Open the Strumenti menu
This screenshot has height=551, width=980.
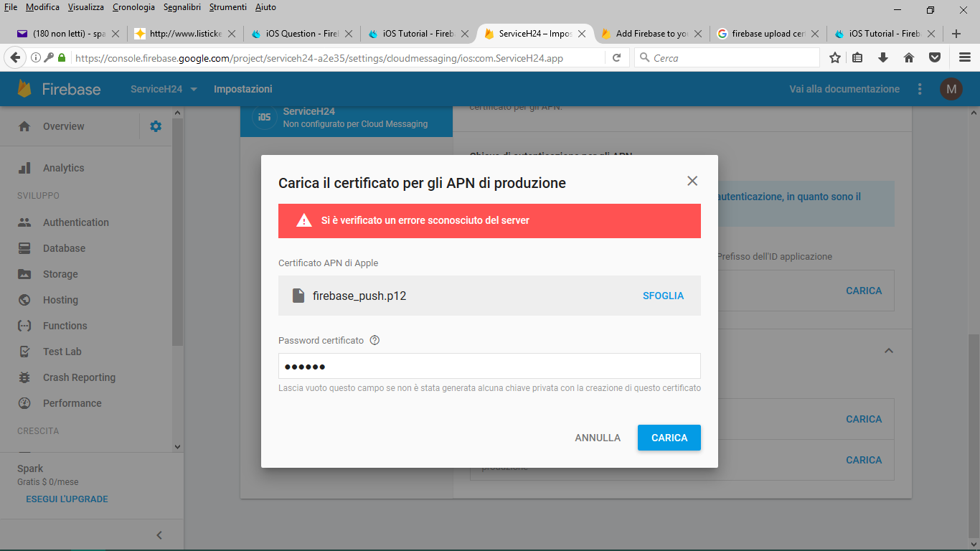228,7
